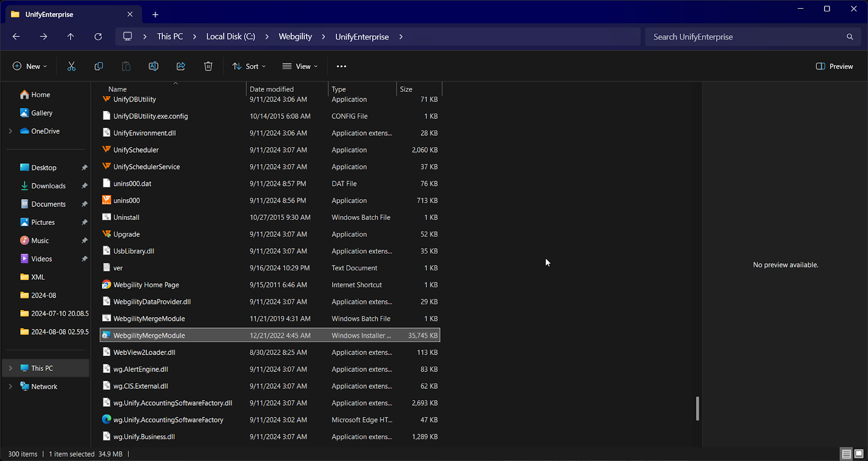Expand the This PC tree node

[x=10, y=368]
